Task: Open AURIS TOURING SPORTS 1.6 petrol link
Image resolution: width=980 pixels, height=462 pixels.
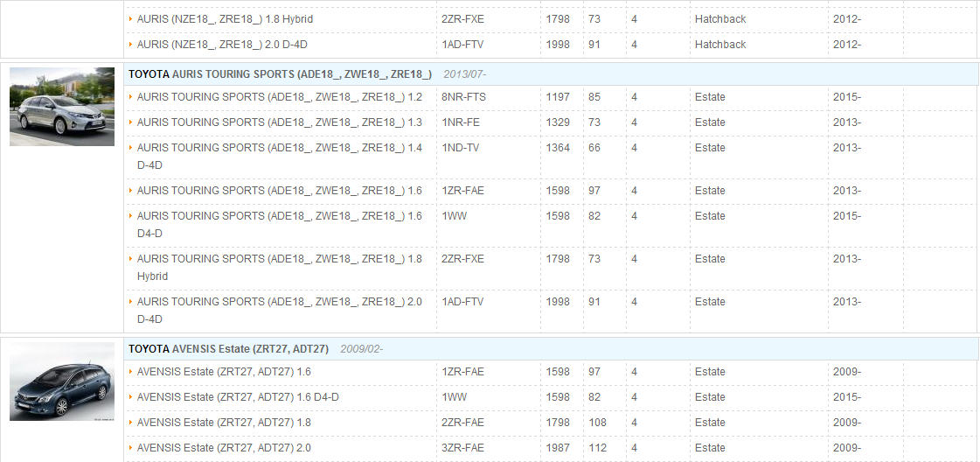Action: click(x=280, y=191)
